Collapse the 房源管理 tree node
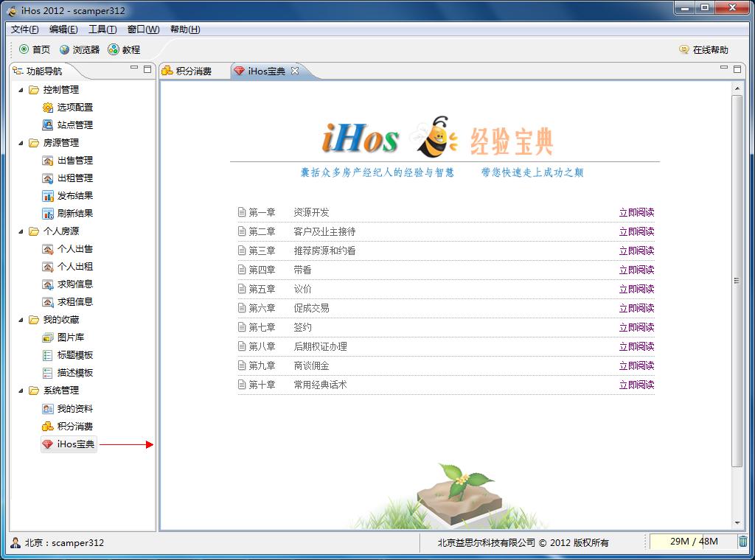 tap(21, 143)
